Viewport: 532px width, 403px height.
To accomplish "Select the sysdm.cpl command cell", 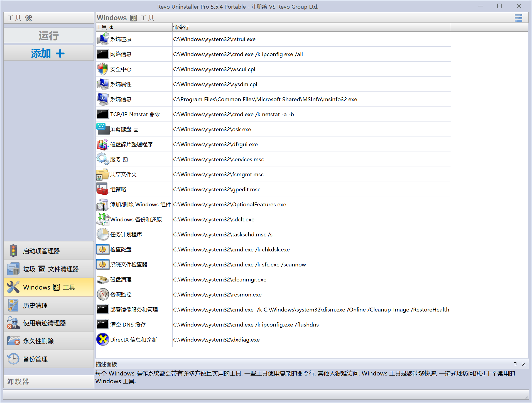I will click(312, 84).
